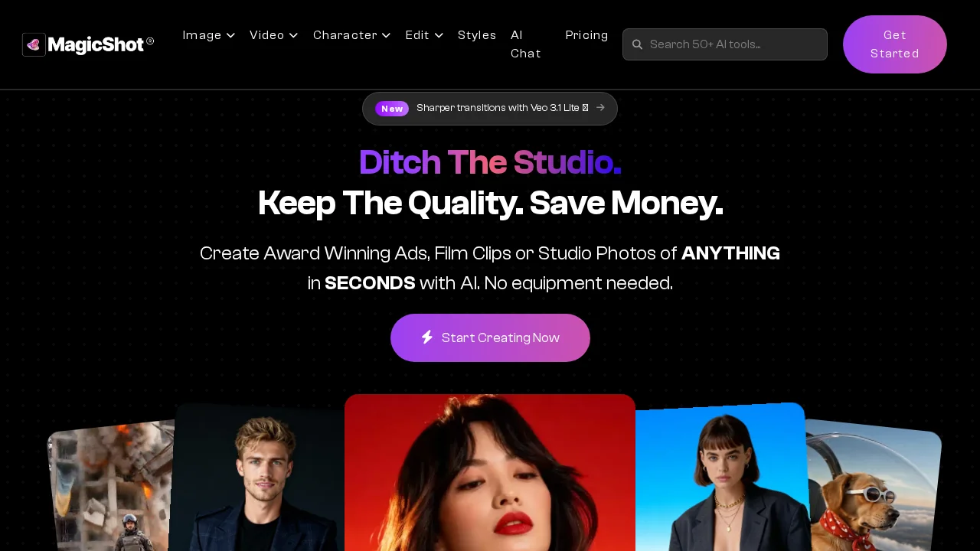
Task: Click Start Creating Now button
Action: [490, 337]
